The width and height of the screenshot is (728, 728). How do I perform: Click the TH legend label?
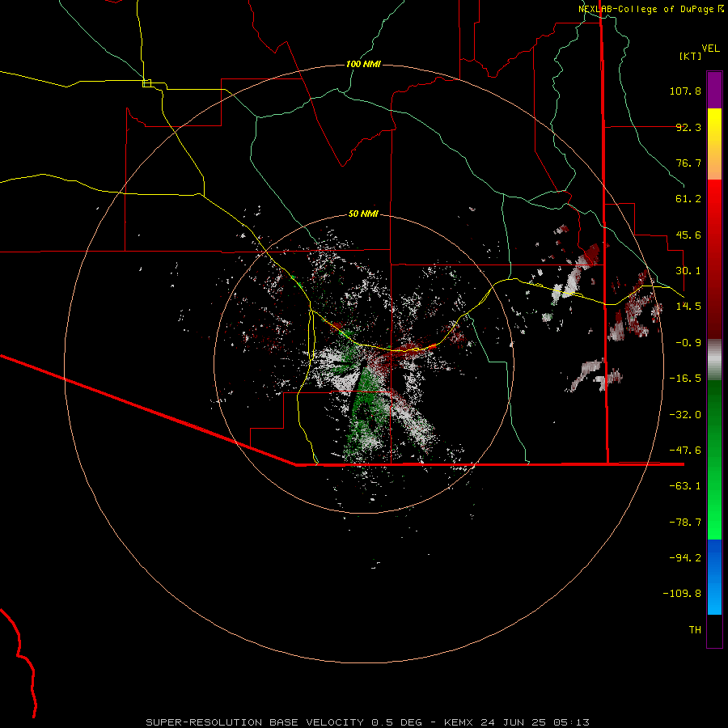coord(695,629)
